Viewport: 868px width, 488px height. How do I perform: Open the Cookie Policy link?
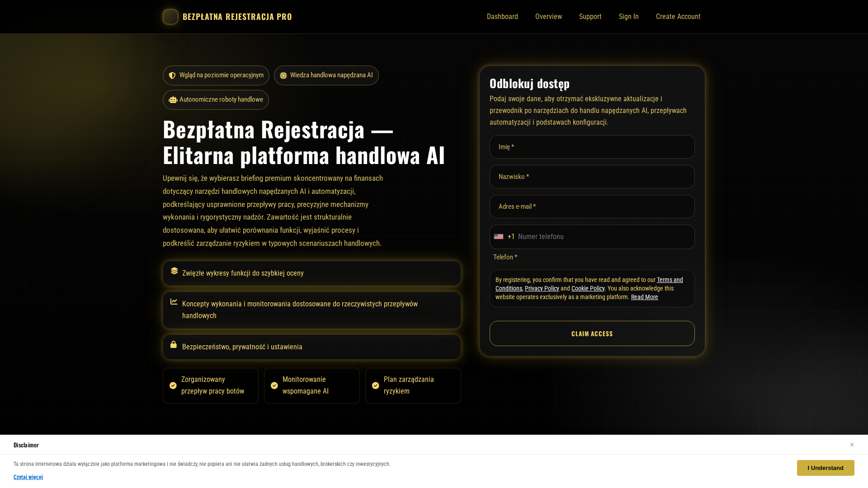click(x=588, y=288)
